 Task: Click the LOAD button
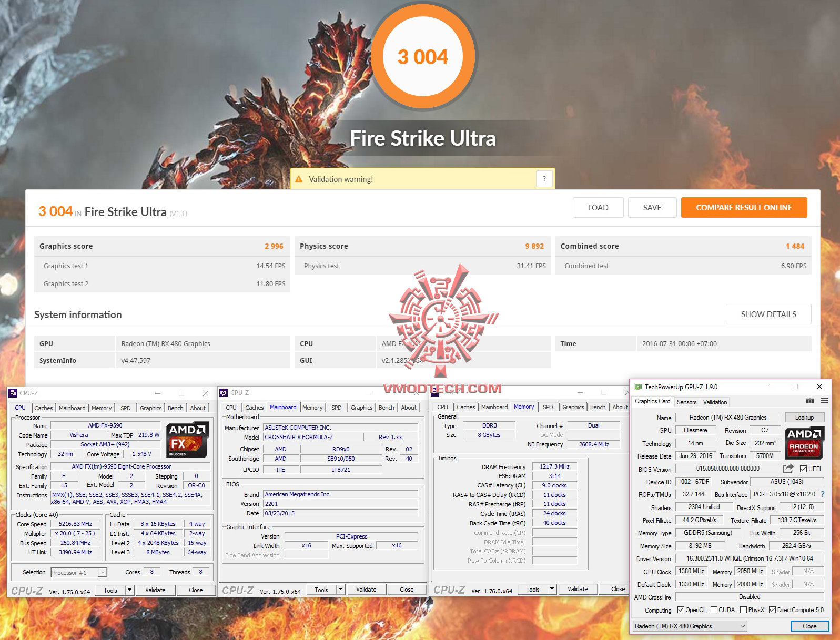598,208
